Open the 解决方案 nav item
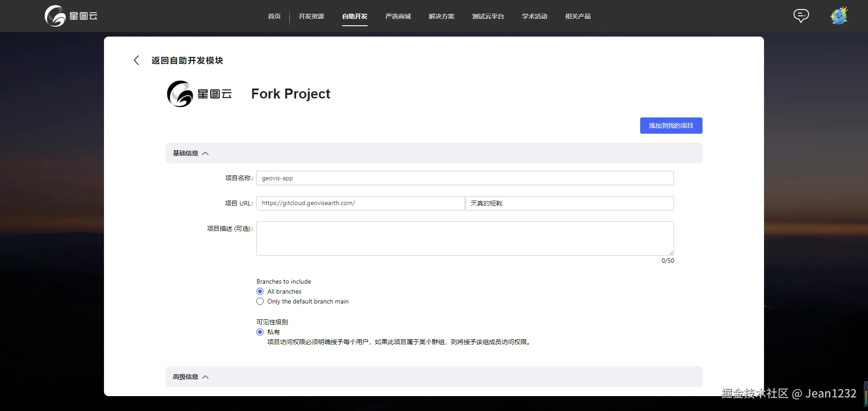 (442, 16)
